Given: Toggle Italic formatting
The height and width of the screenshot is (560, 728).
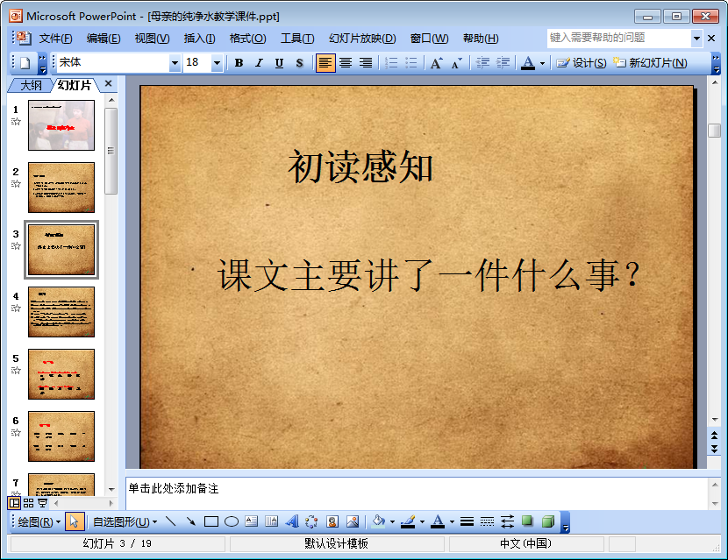Looking at the screenshot, I should point(259,62).
